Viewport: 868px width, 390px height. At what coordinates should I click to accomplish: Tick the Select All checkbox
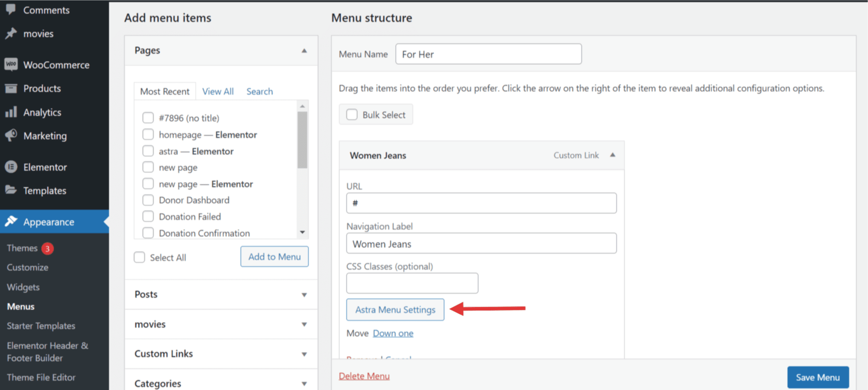[x=139, y=257]
